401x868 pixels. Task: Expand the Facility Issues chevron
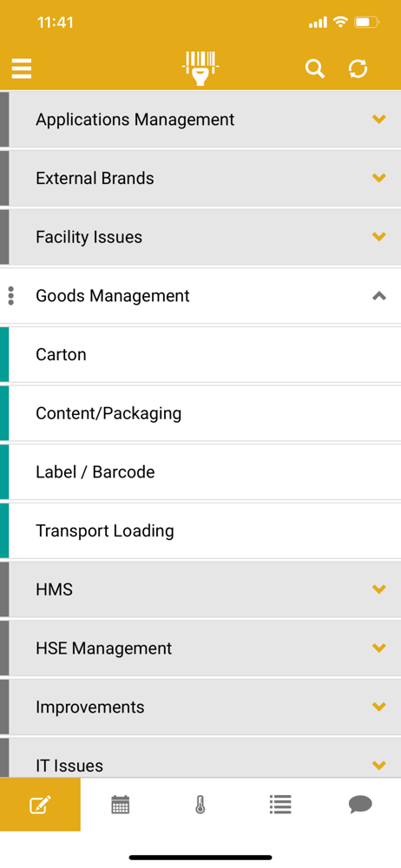click(x=378, y=236)
